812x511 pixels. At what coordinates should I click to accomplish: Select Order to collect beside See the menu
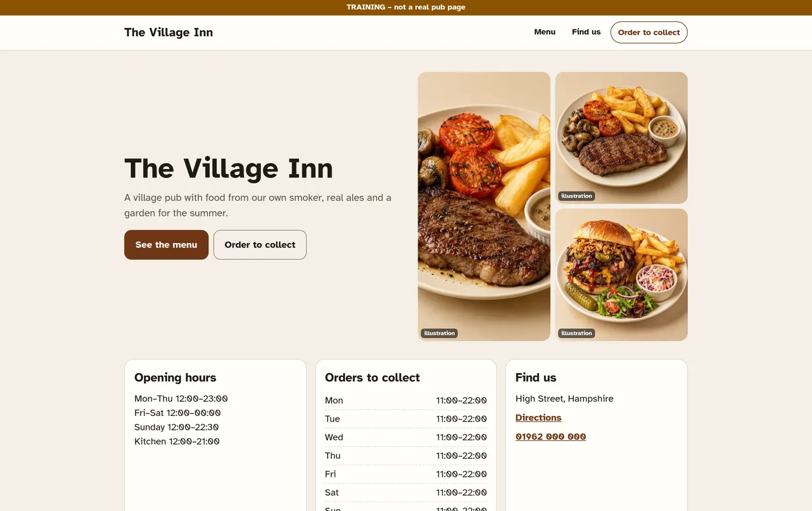pyautogui.click(x=260, y=245)
